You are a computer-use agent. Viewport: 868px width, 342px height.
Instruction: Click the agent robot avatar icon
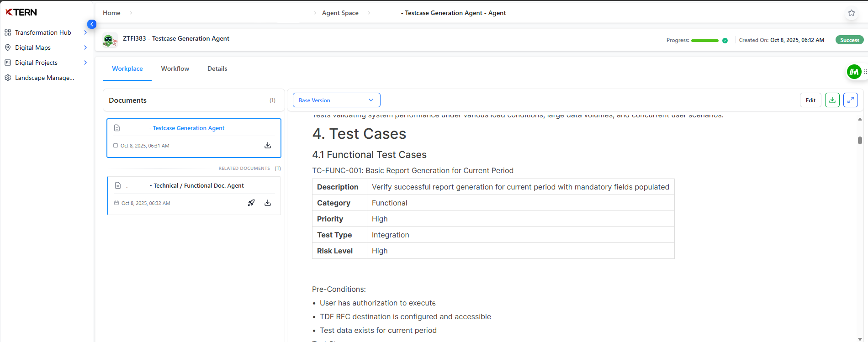coord(109,40)
